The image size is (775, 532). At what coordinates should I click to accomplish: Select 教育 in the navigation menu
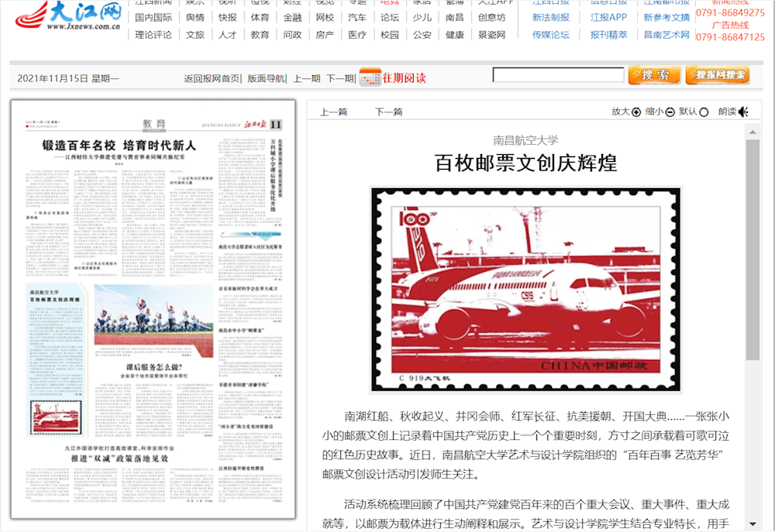260,35
